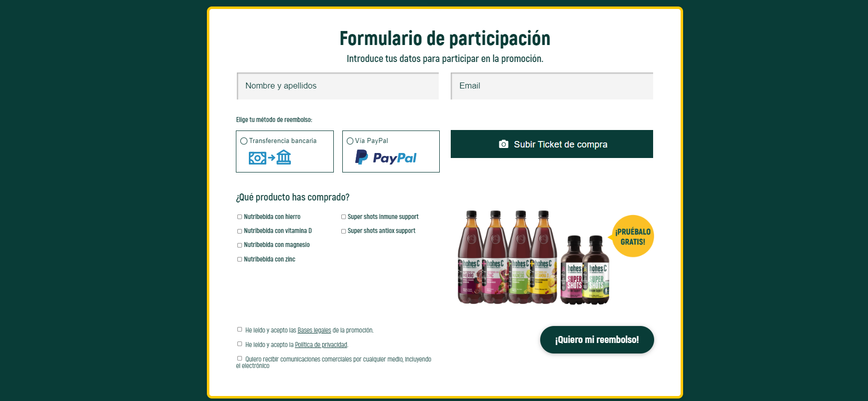Opt in to comunicaciones comerciales checkbox
Viewport: 868px width, 401px height.
(239, 358)
